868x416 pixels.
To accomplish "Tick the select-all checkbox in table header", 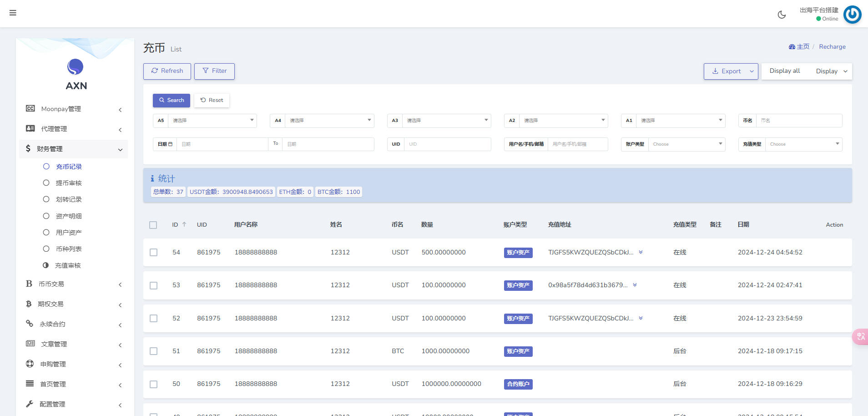I will click(153, 225).
